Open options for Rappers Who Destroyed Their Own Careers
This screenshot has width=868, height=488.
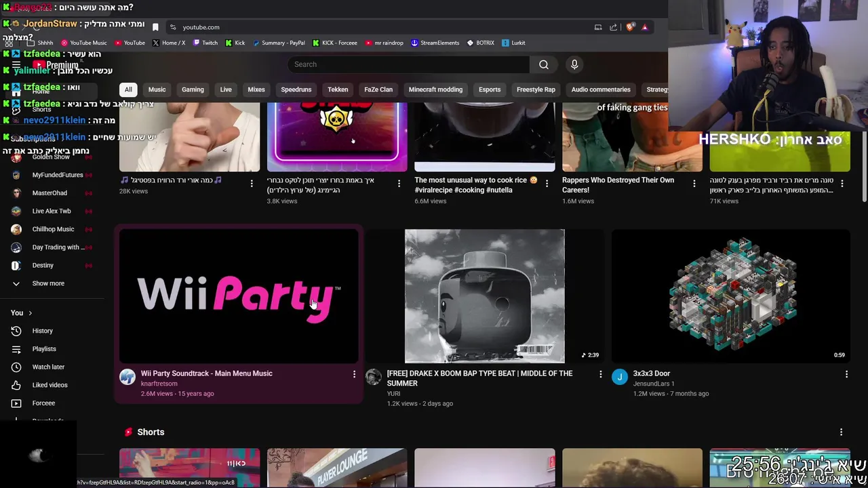[x=694, y=183]
